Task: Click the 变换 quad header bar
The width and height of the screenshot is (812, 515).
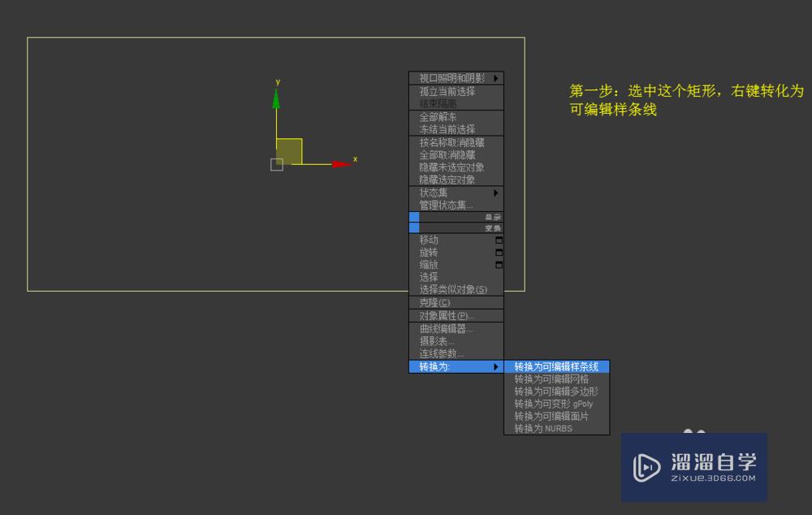Action: point(456,228)
